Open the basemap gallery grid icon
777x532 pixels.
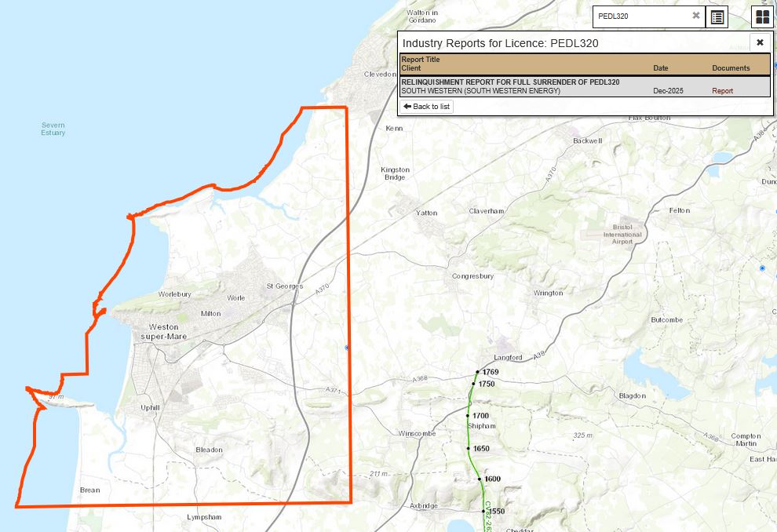click(762, 16)
